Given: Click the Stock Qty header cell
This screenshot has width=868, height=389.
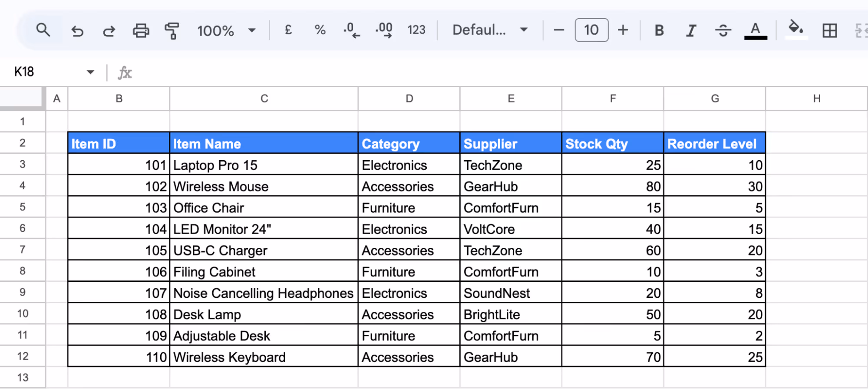Looking at the screenshot, I should tap(613, 143).
